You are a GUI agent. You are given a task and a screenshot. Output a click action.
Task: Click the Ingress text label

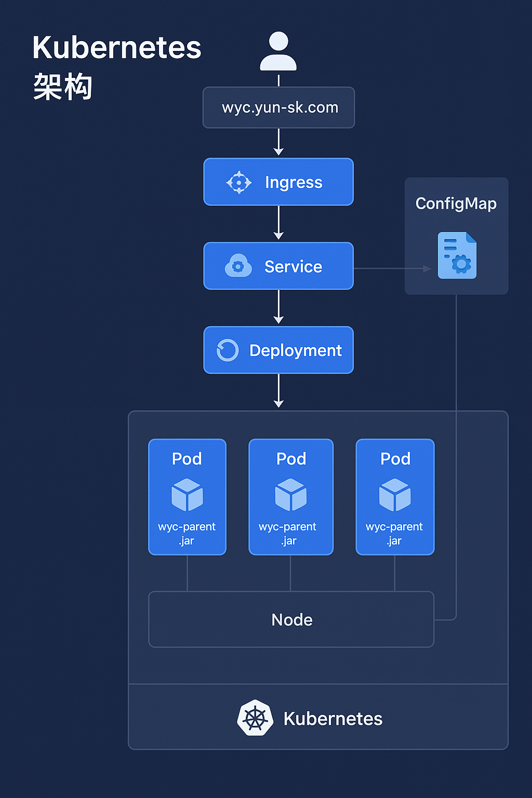pyautogui.click(x=294, y=182)
